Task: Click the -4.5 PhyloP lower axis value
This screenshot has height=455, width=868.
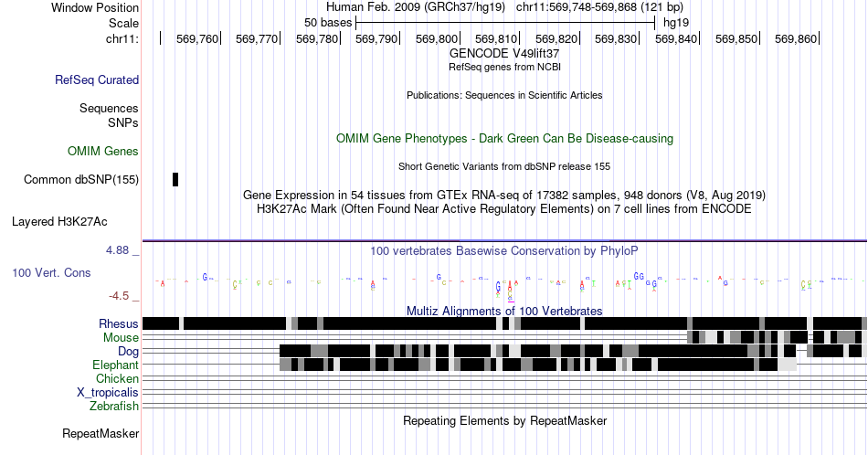Action: pos(119,296)
